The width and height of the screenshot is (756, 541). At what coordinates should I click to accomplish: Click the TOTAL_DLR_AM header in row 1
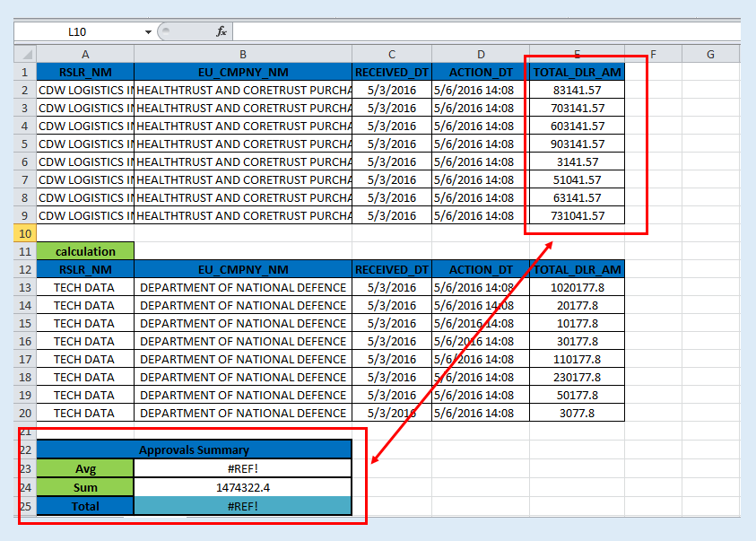click(x=578, y=73)
